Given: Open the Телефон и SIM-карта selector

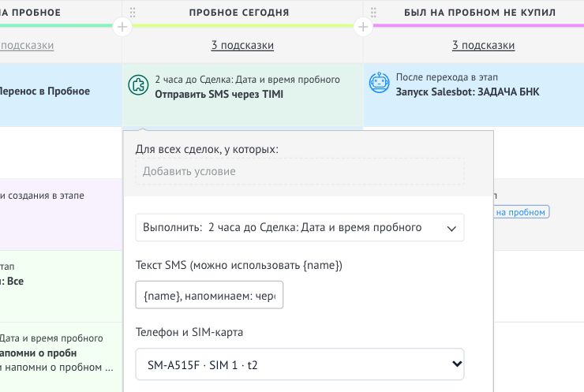Looking at the screenshot, I should (x=300, y=364).
